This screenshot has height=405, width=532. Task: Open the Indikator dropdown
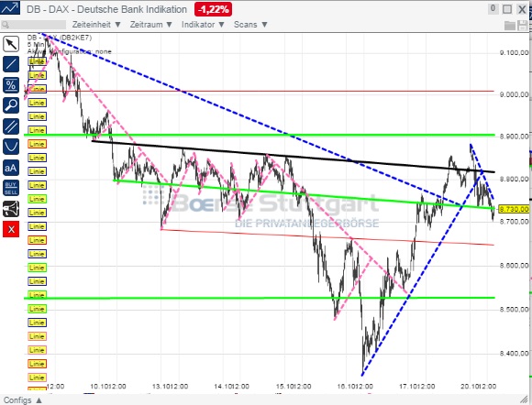(203, 25)
